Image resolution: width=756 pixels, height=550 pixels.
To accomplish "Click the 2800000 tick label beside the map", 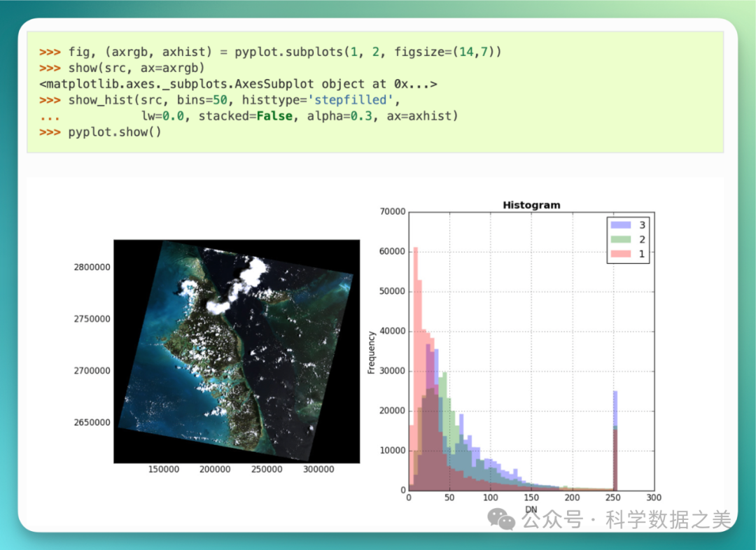I will click(92, 267).
